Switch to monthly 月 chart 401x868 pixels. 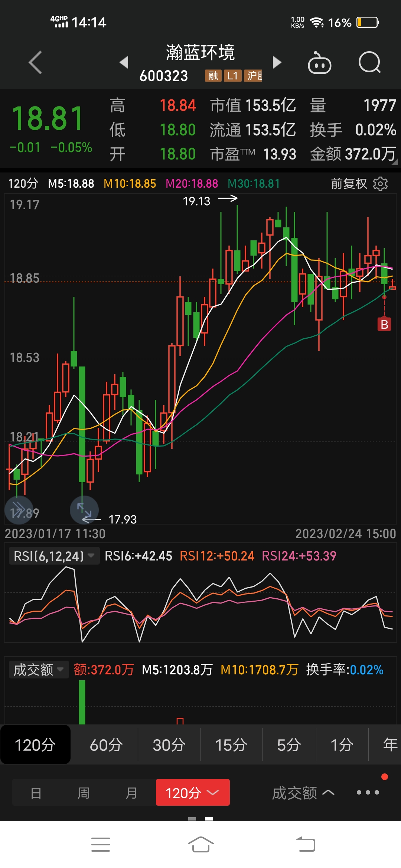click(x=131, y=793)
